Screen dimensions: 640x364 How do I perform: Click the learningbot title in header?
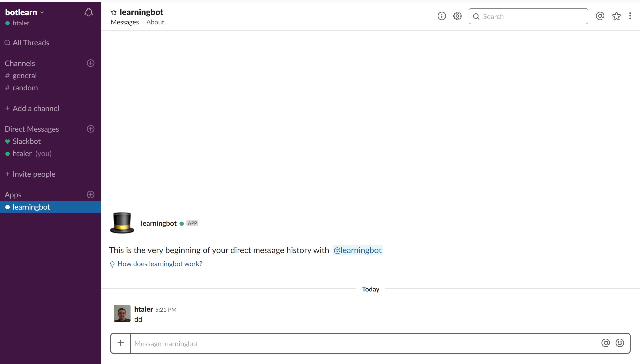[142, 12]
